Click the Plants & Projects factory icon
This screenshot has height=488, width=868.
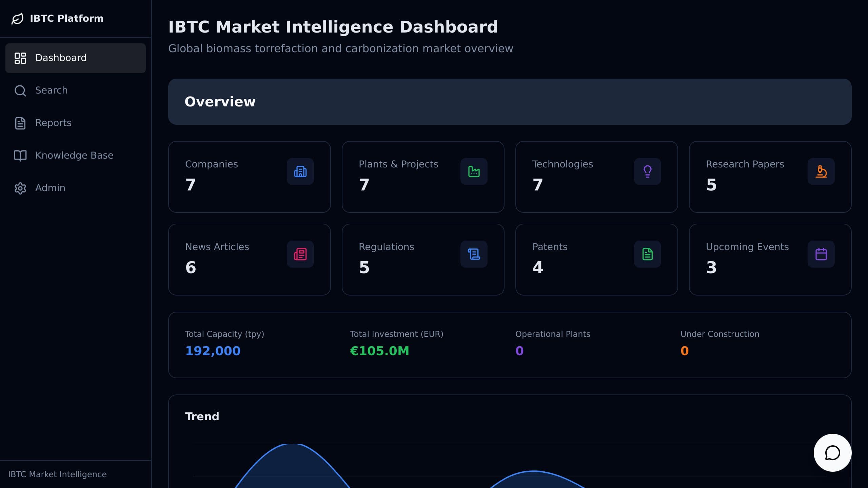(474, 171)
